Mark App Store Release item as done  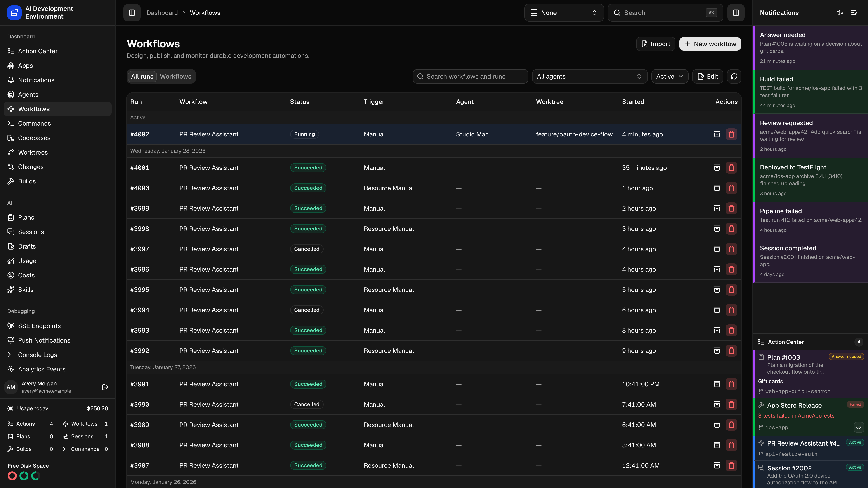pos(859,427)
